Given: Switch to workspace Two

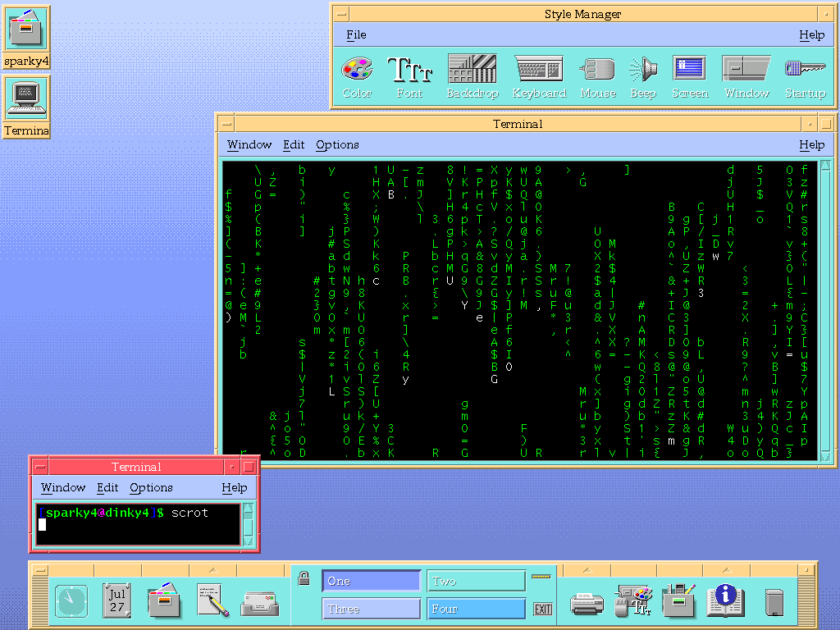Looking at the screenshot, I should point(476,581).
